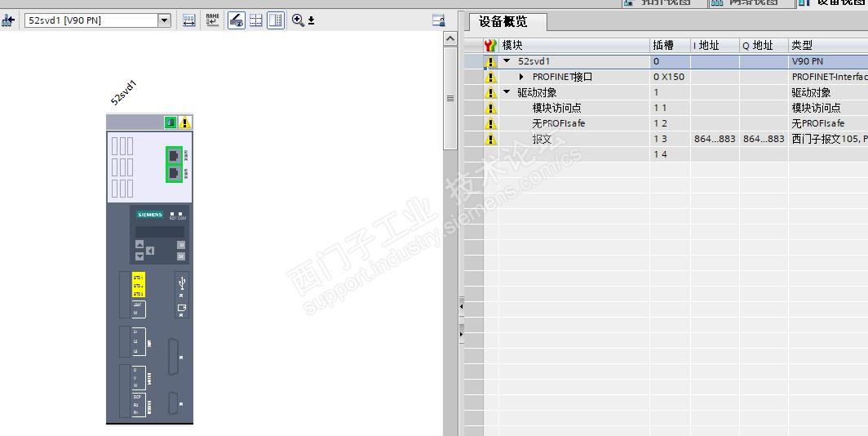Select the L1 L2 L3 power terminal block
This screenshot has height=436, width=868.
pos(139,340)
